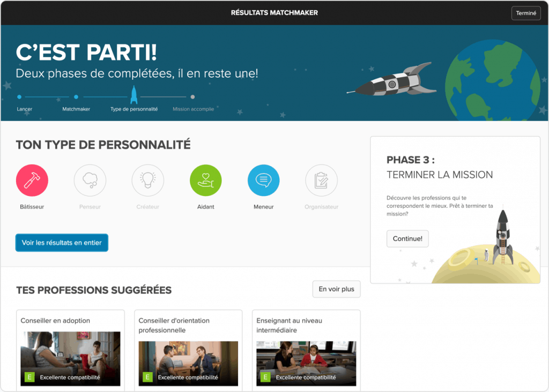Open the Conseiller en adoption thumbnail
This screenshot has height=392, width=549.
click(70, 359)
